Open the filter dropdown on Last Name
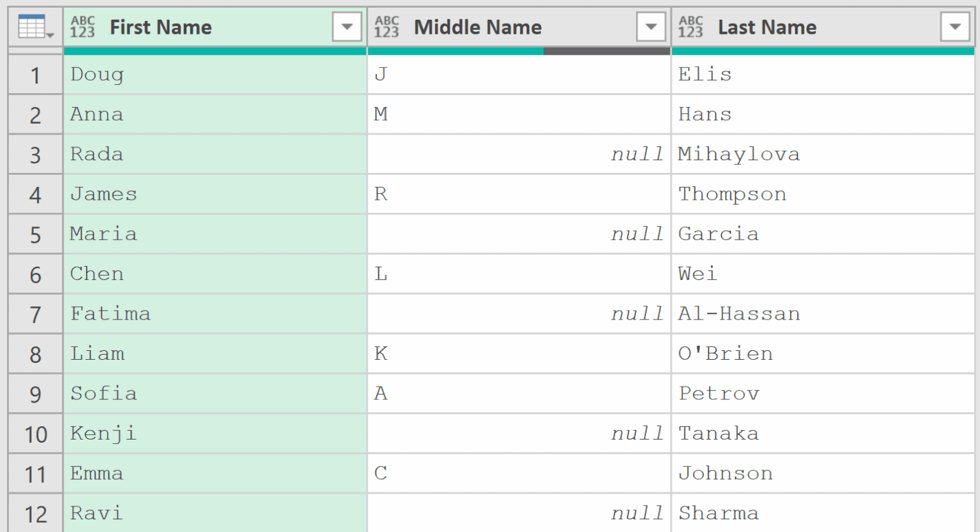 [x=954, y=27]
